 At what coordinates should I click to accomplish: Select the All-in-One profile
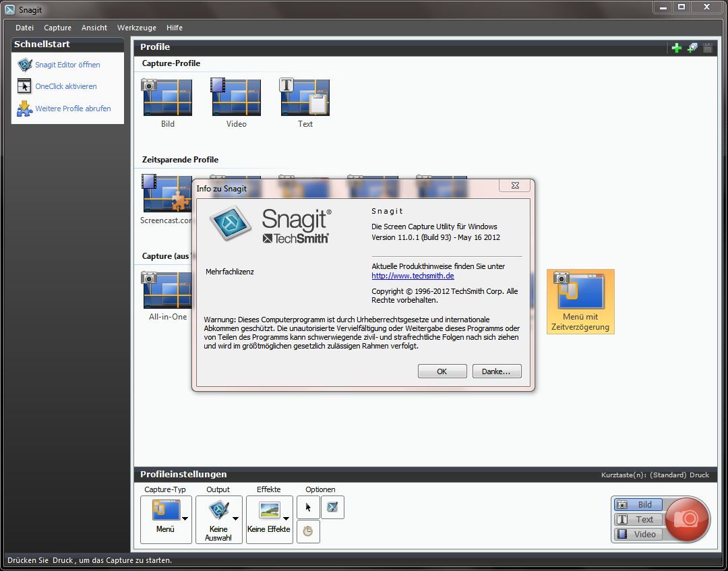(167, 296)
